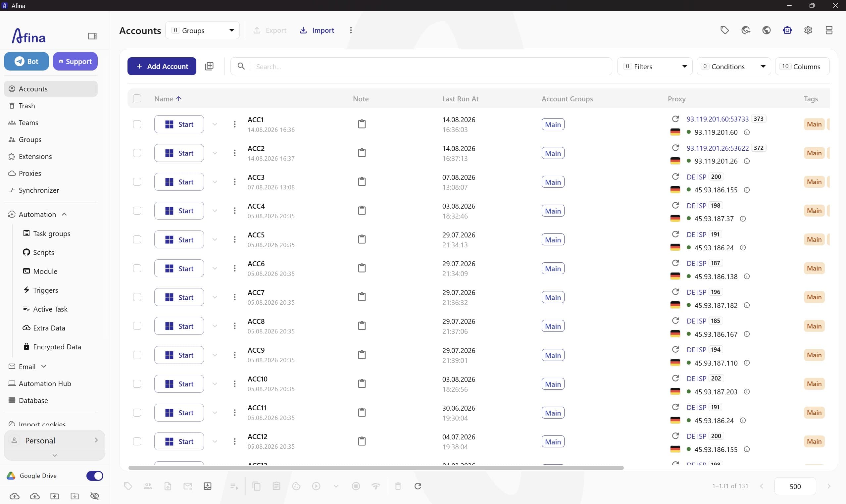The height and width of the screenshot is (504, 846).
Task: Click trash icon in bottom toolbar
Action: point(398,486)
